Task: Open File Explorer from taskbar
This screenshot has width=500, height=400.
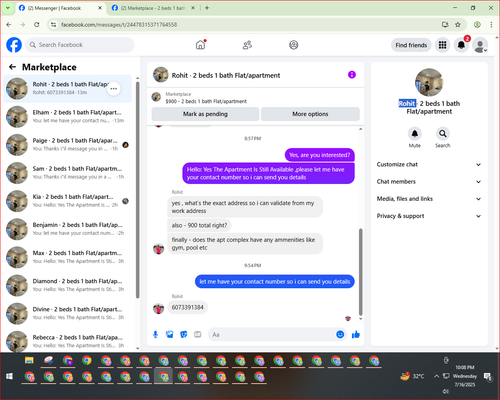Action: (x=29, y=360)
